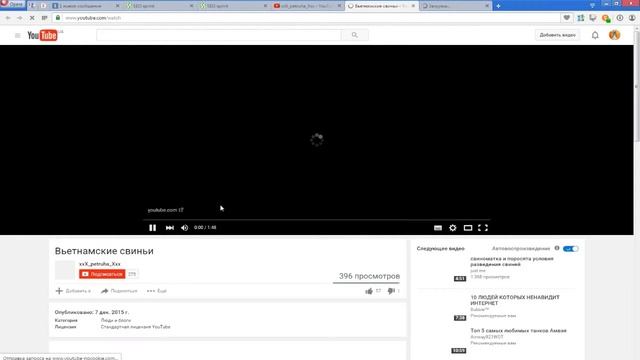Click 'Добавить в' below the video

point(73,291)
